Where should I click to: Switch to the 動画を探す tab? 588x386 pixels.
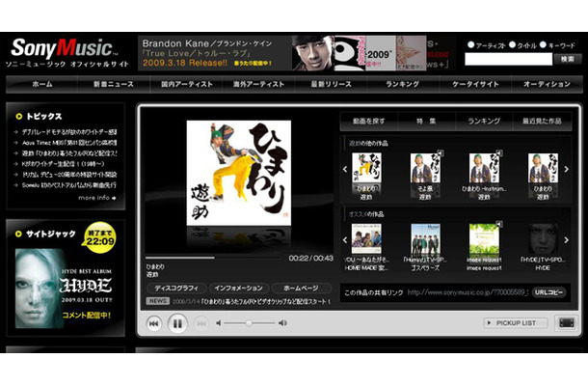click(x=368, y=121)
